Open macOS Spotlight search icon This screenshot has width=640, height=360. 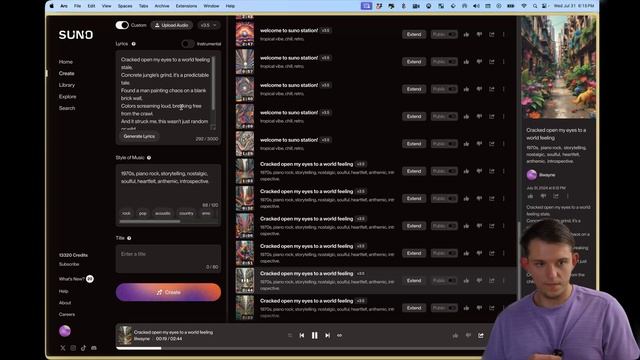535,6
